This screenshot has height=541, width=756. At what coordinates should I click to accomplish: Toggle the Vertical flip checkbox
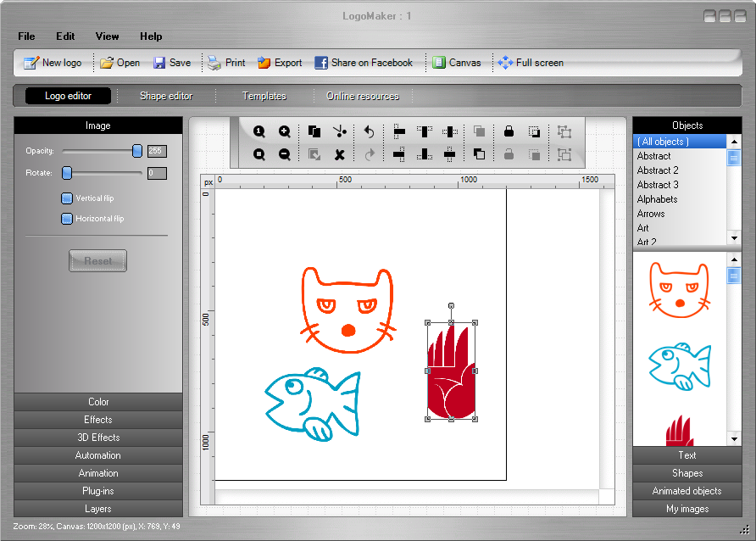click(67, 198)
